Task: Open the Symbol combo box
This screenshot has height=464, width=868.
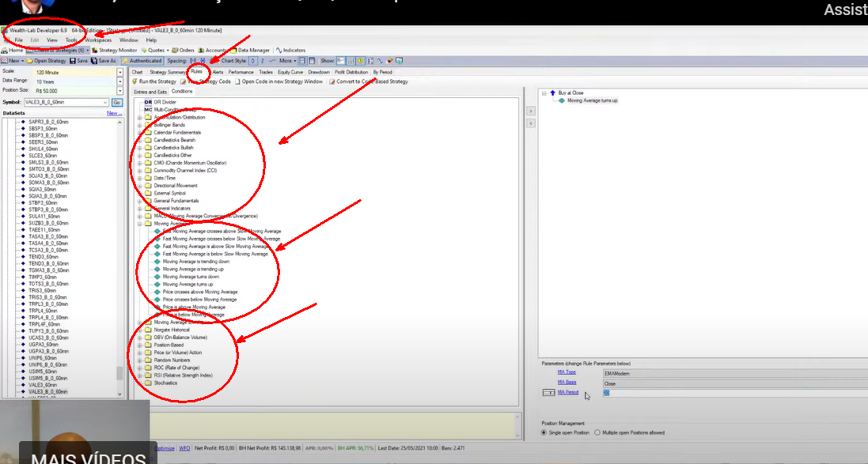Action: [x=66, y=102]
